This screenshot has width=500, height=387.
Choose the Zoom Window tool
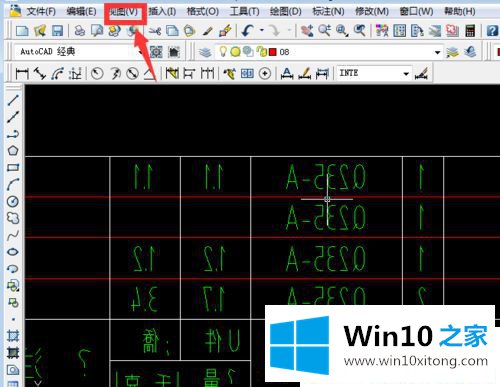pos(342,31)
